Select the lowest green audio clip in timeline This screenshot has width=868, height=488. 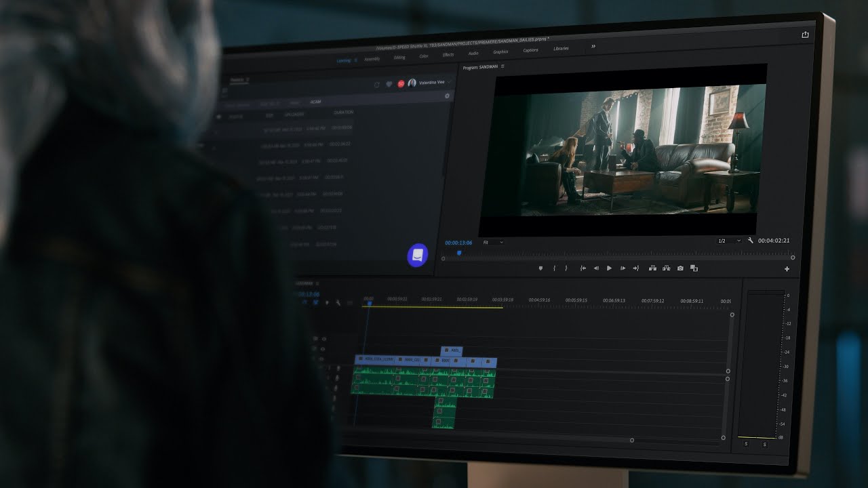tap(443, 422)
